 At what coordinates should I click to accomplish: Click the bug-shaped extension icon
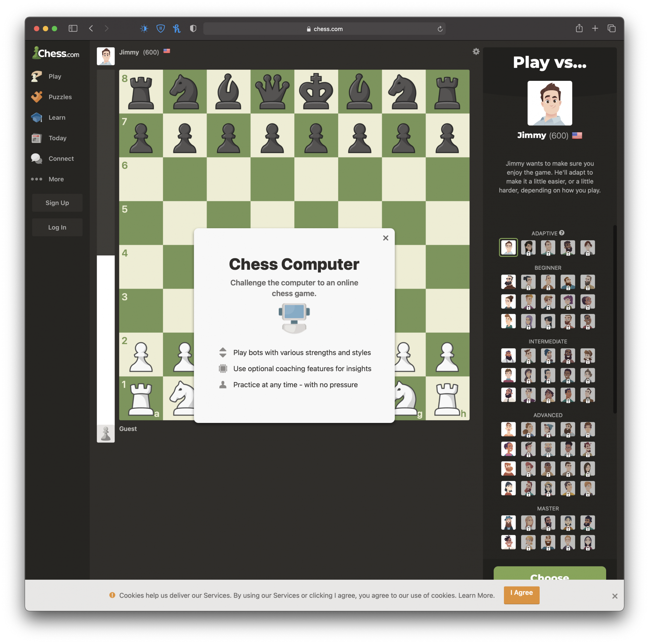[144, 29]
